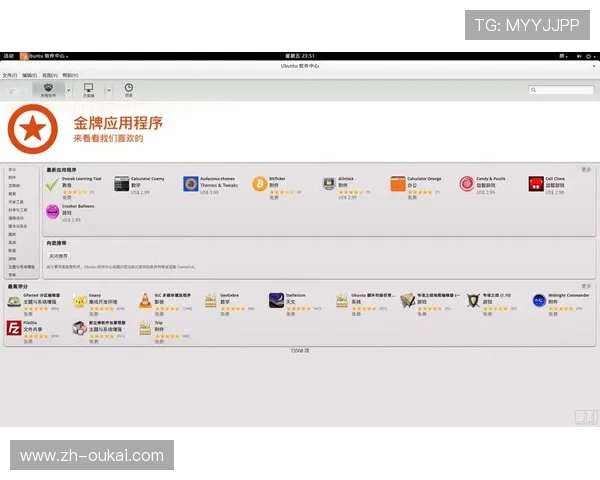Open the input method indicator in top bar
The height and width of the screenshot is (480, 600).
(x=563, y=56)
